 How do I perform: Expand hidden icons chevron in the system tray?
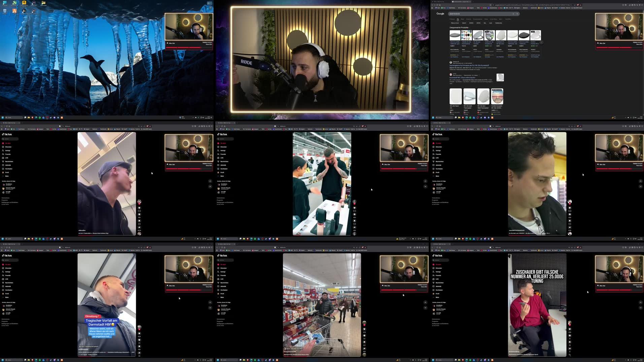click(193, 117)
